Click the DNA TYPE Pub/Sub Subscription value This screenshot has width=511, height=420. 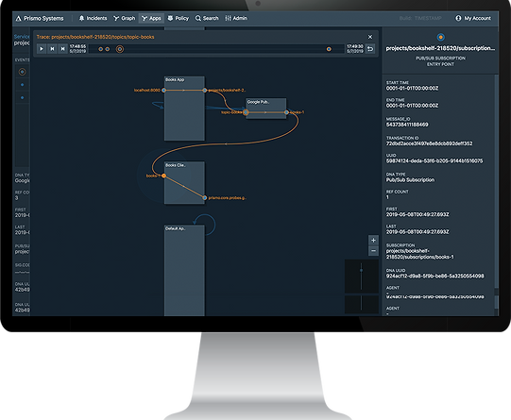pyautogui.click(x=410, y=179)
